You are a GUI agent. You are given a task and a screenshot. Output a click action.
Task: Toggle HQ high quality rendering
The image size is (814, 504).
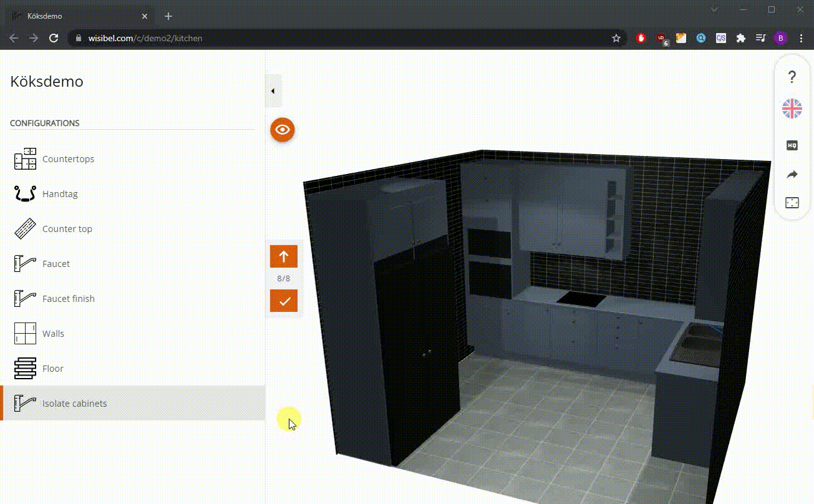[792, 145]
